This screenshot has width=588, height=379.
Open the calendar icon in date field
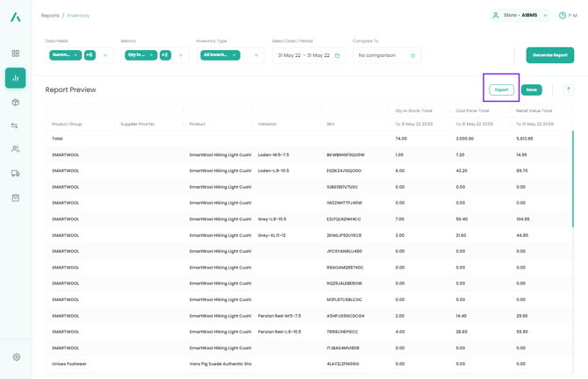[x=337, y=55]
